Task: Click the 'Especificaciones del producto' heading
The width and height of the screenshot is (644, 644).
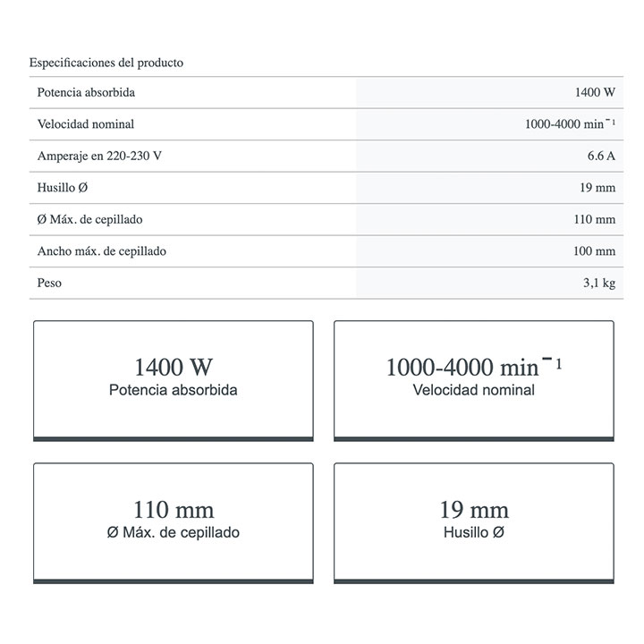Action: tap(106, 63)
